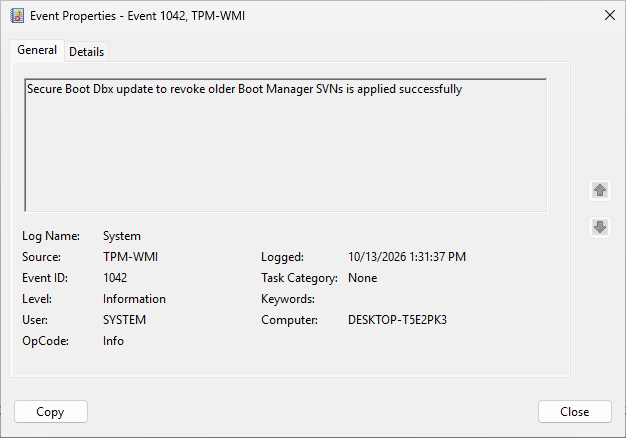Image resolution: width=626 pixels, height=438 pixels.
Task: Switch to the Details tab
Action: 86,52
